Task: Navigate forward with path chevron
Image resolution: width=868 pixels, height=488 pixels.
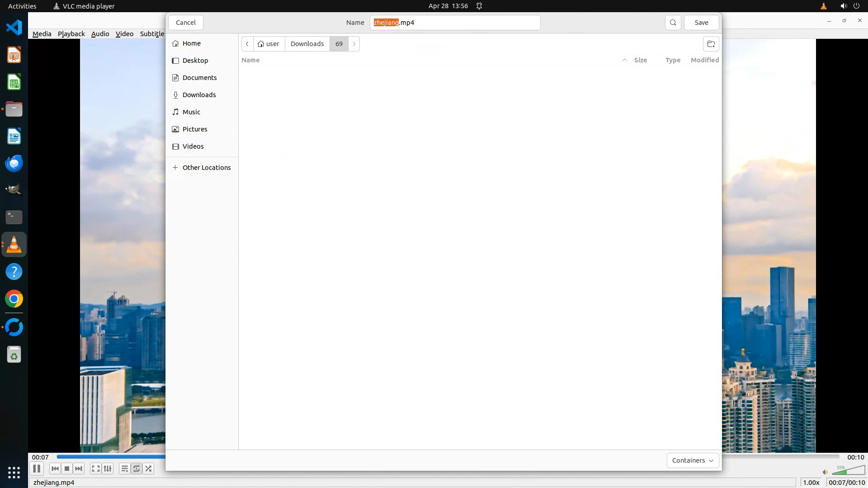Action: tap(354, 44)
